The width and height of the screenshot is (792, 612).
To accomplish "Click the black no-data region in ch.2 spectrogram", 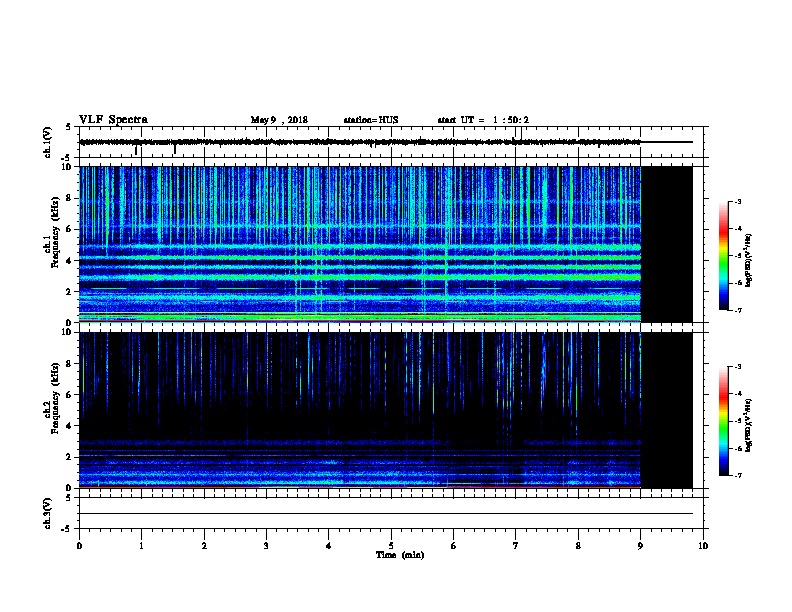I will (666, 410).
